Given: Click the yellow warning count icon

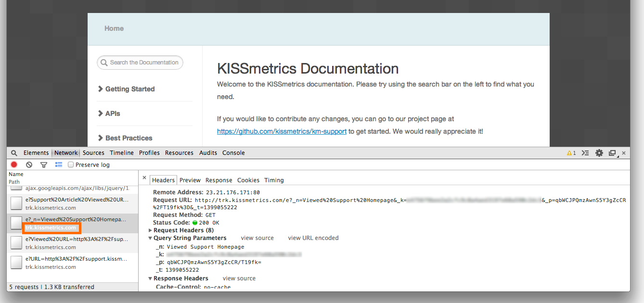Looking at the screenshot, I should 571,153.
